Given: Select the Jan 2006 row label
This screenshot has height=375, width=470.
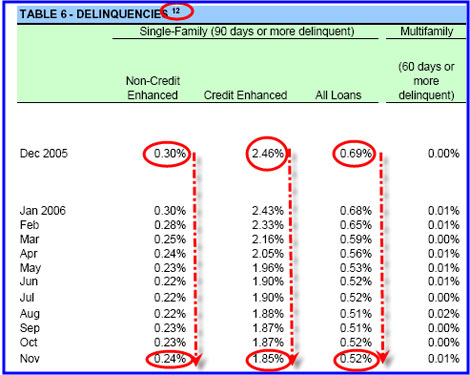Looking at the screenshot, I should point(43,211).
